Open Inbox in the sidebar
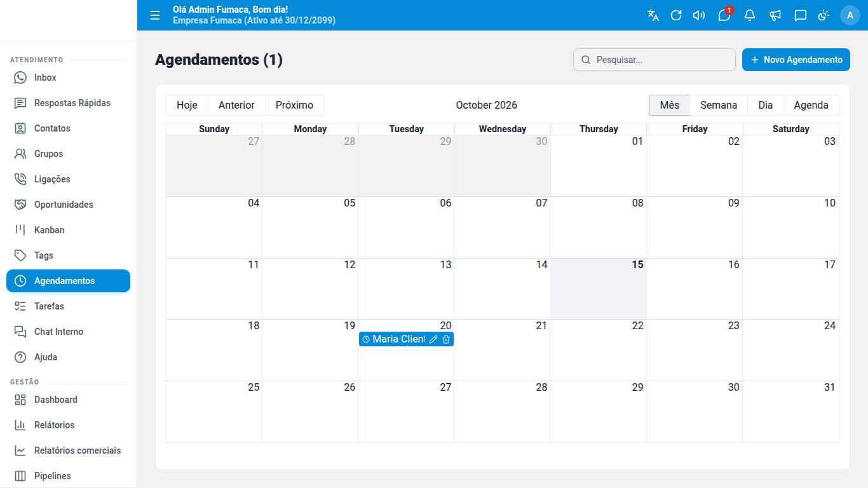The height and width of the screenshot is (488, 868). point(68,78)
